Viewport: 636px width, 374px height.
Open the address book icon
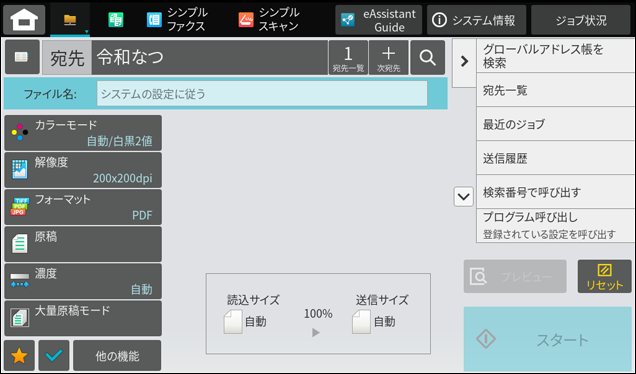pos(22,57)
